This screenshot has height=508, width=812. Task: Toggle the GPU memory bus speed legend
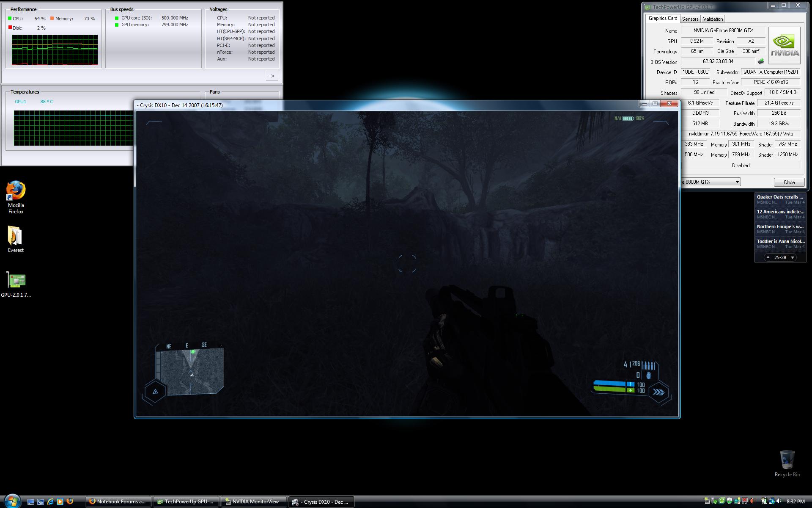pos(117,25)
